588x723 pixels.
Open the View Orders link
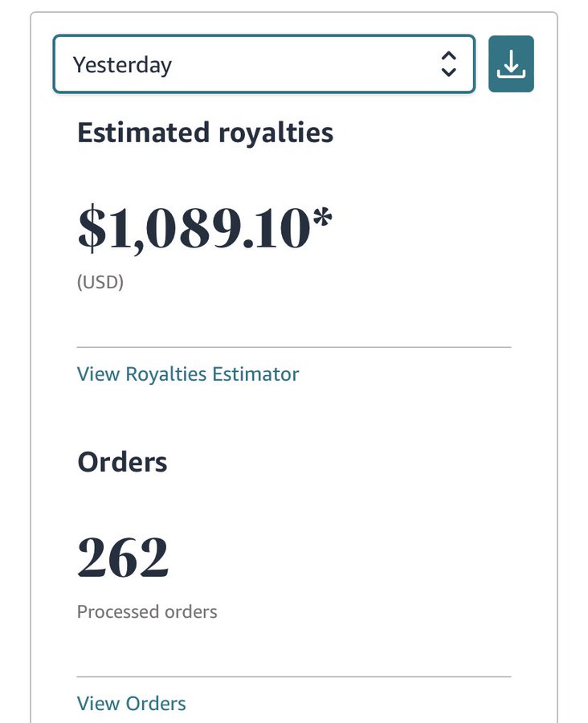click(x=132, y=704)
